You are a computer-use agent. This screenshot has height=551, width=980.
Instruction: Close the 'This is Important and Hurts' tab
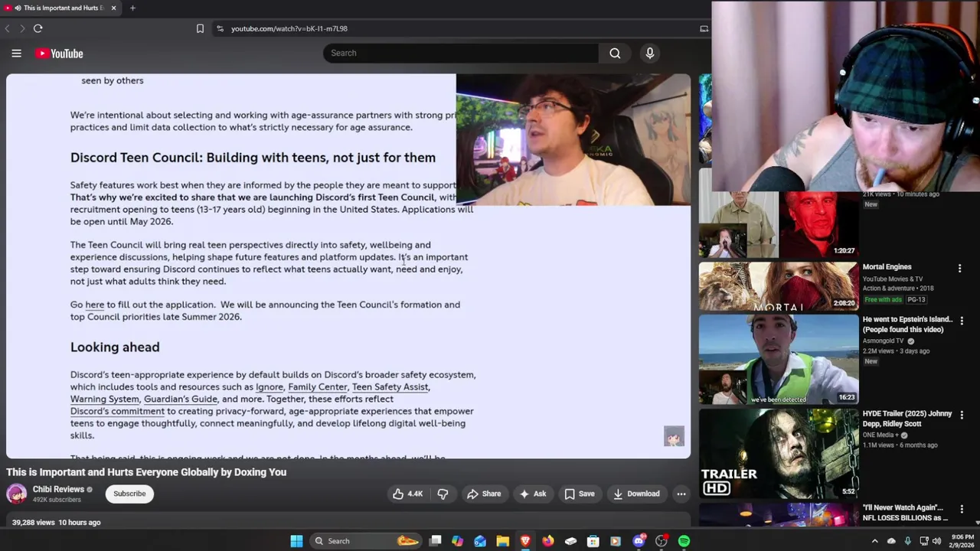click(113, 8)
